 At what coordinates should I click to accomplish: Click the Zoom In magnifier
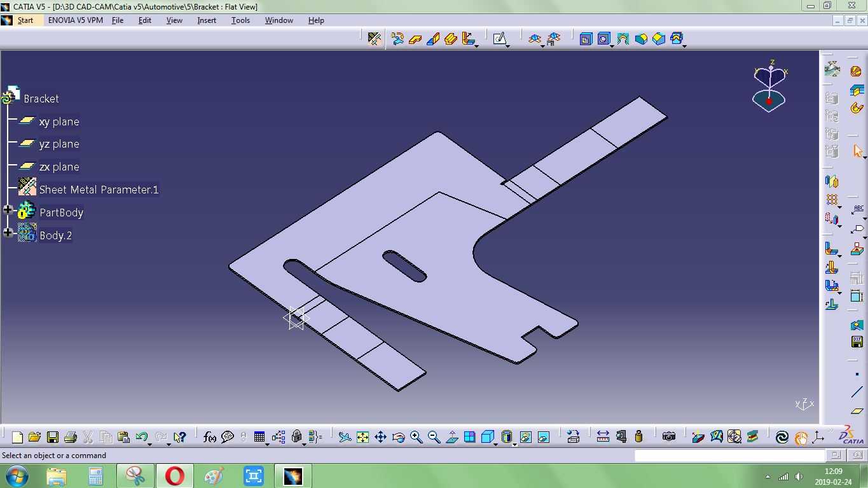point(417,437)
